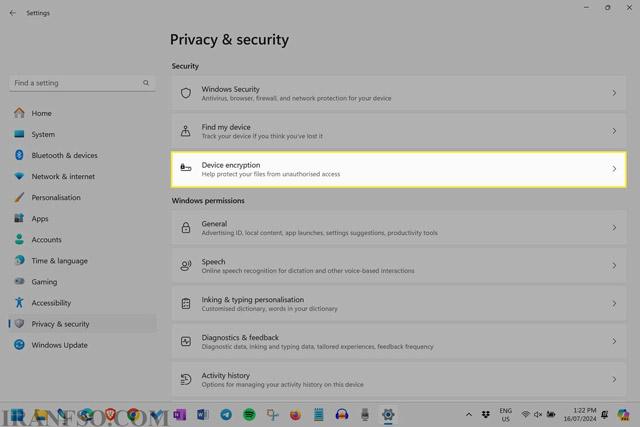Select Apps in the sidebar

pos(82,218)
